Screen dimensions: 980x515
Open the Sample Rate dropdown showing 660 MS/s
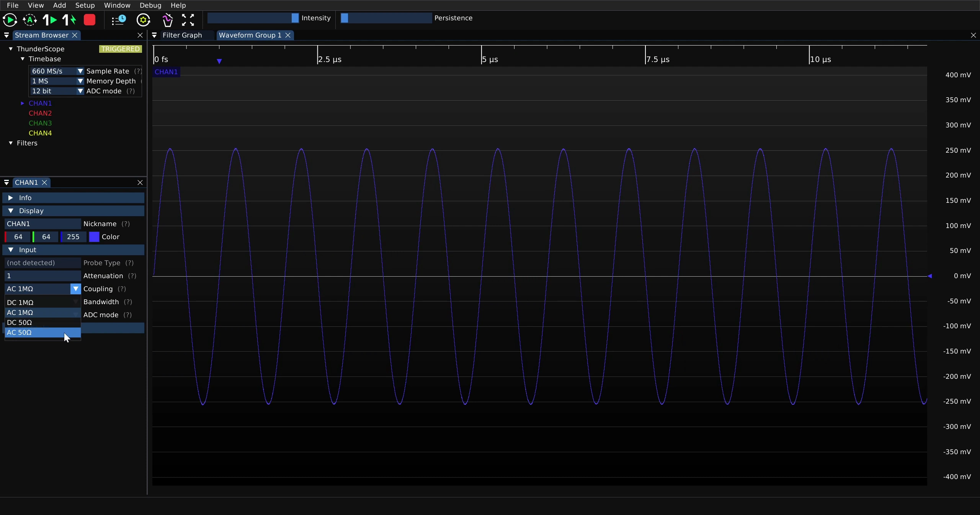point(57,71)
